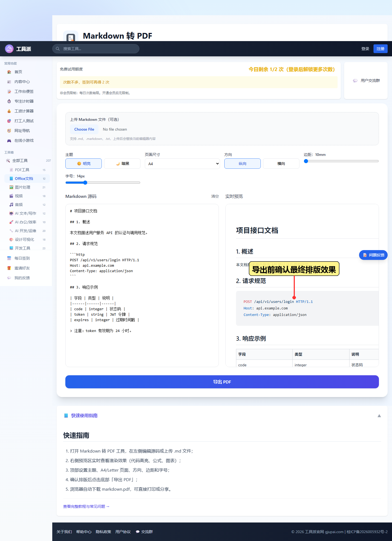Screen dimensions: 392x541
Task: Open 专注计时器 timer icon
Action: (x=9, y=101)
